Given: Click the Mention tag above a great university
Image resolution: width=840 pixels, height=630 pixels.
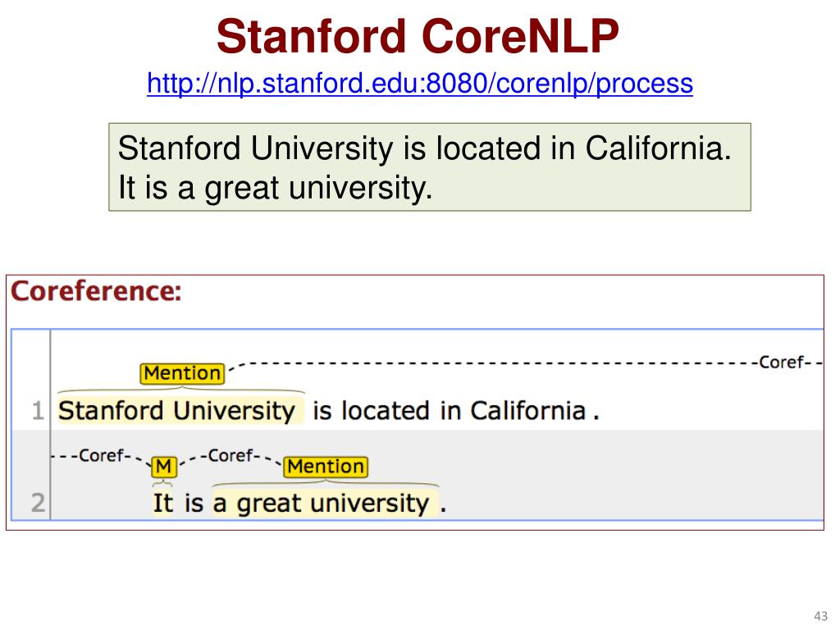Looking at the screenshot, I should click(326, 467).
